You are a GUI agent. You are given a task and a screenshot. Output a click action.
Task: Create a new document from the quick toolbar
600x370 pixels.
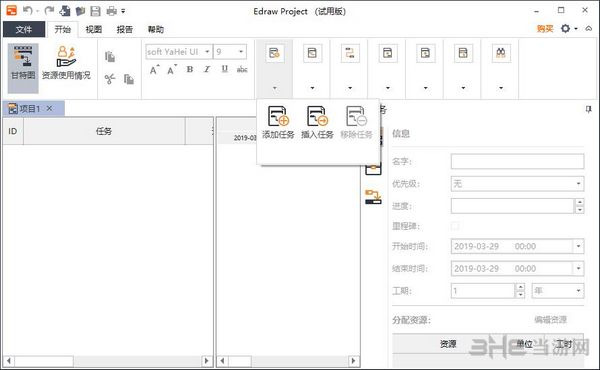click(x=65, y=11)
